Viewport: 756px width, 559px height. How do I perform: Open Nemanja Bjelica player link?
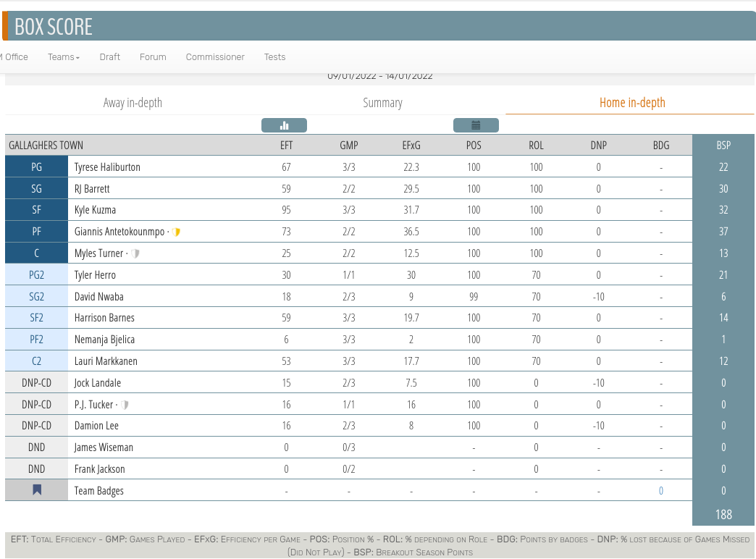[x=104, y=340]
